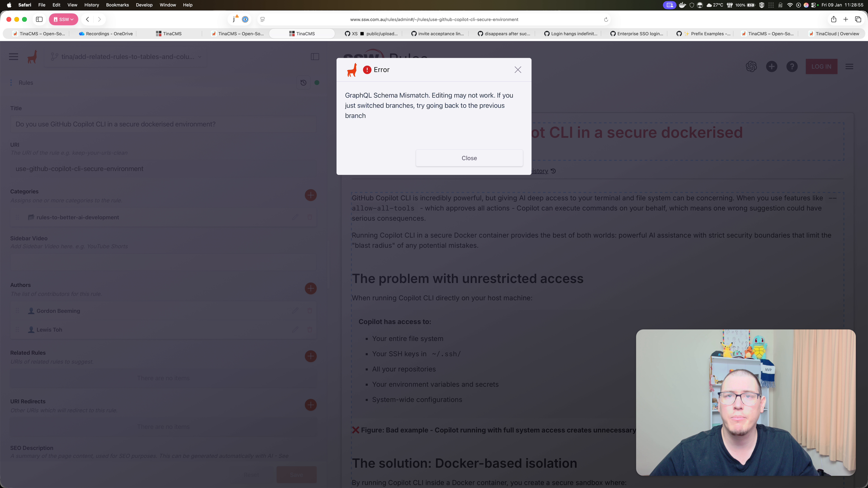The height and width of the screenshot is (488, 868).
Task: Open the Safari Bookmarks menu
Action: click(x=117, y=5)
